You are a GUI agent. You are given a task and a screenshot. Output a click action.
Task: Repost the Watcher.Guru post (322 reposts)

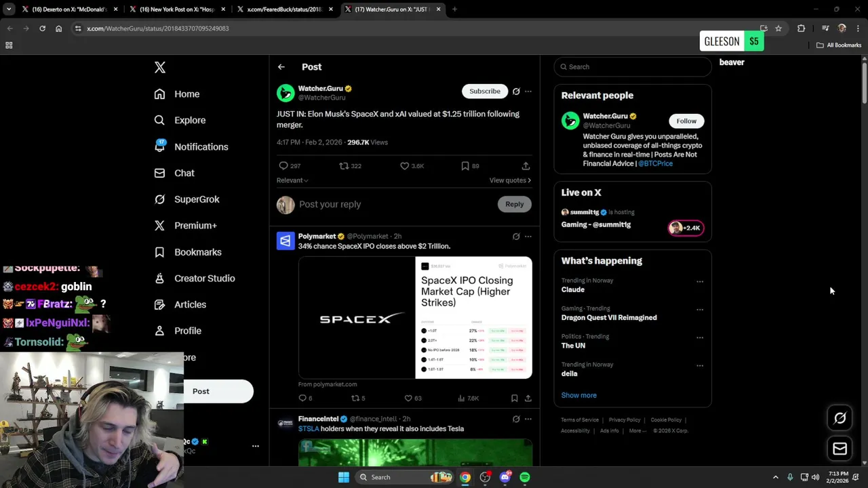pyautogui.click(x=350, y=165)
